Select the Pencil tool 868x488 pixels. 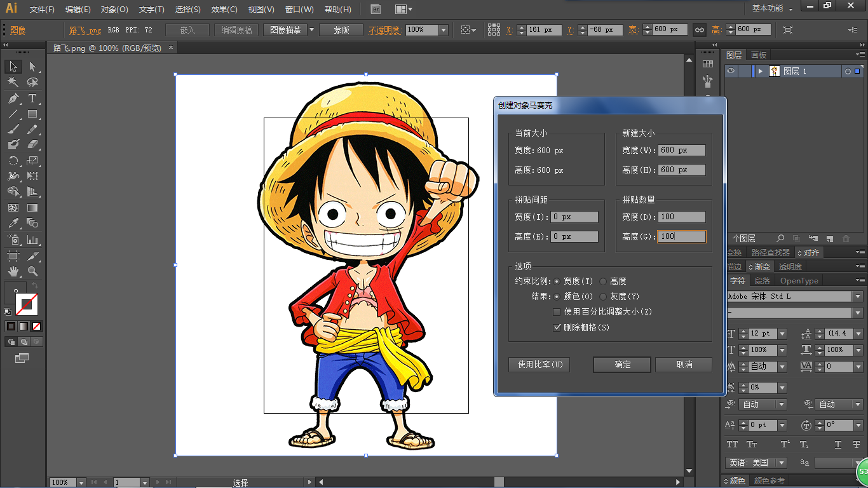(32, 129)
